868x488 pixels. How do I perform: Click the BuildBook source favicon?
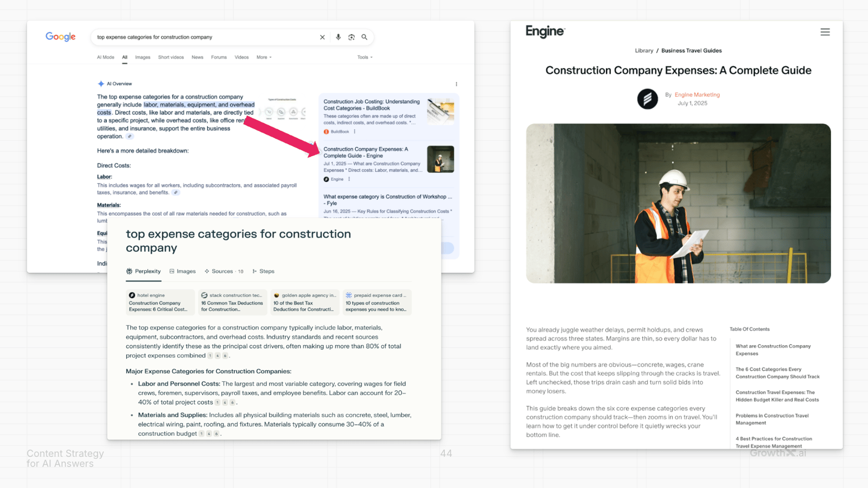pyautogui.click(x=326, y=132)
